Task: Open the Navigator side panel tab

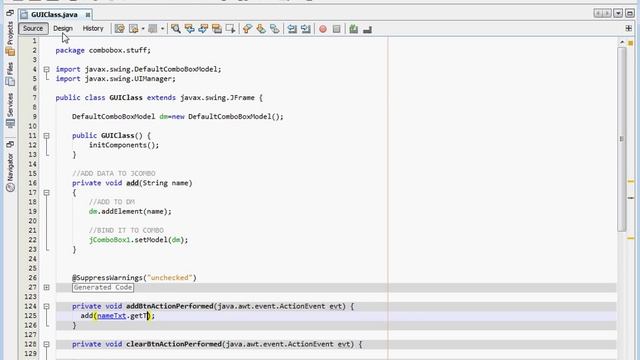Action: pyautogui.click(x=10, y=172)
